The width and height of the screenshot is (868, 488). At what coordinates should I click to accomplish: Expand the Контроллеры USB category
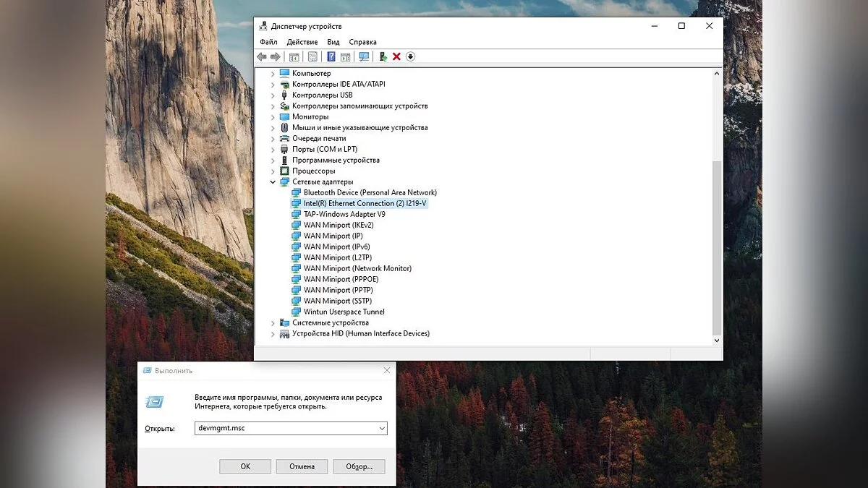(x=273, y=95)
